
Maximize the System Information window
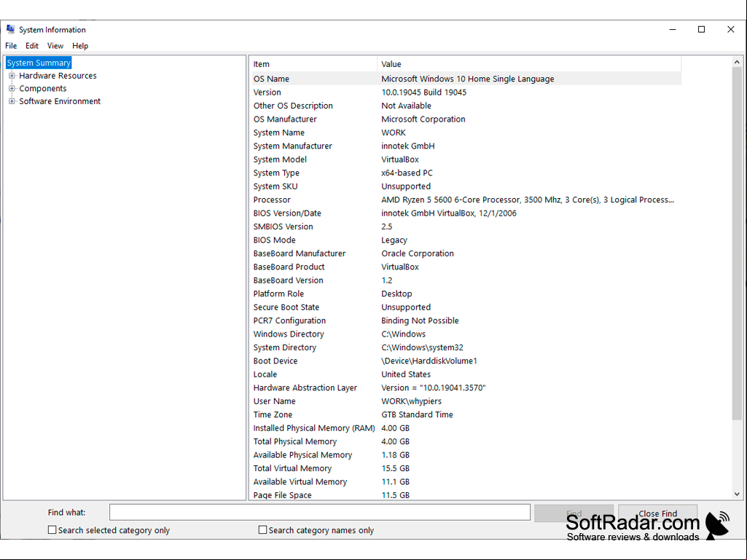tap(701, 30)
